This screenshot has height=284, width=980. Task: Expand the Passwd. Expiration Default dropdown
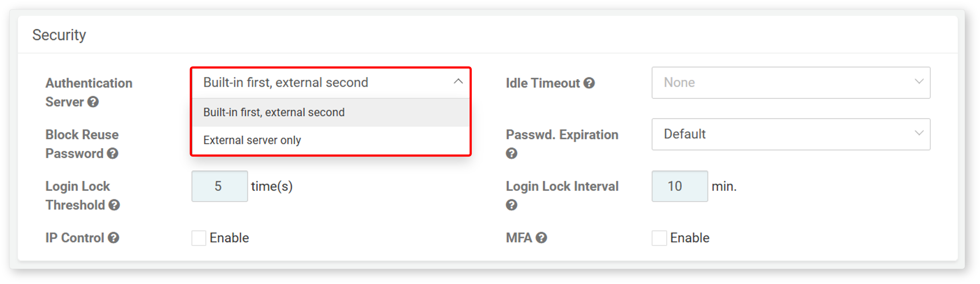791,134
